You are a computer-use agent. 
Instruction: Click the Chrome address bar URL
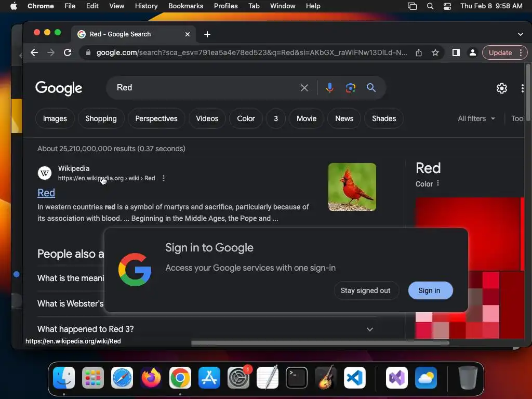coord(251,52)
